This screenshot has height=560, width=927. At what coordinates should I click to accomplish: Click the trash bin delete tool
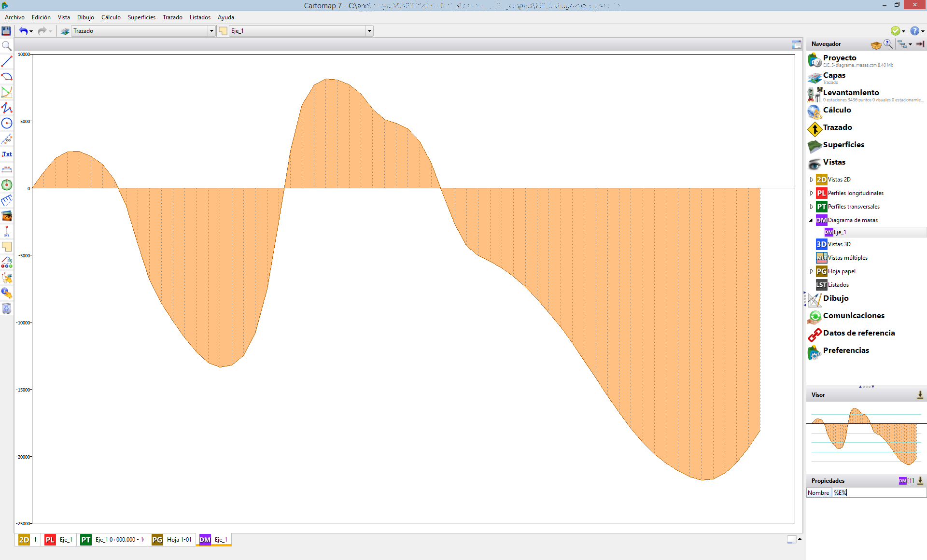(7, 308)
